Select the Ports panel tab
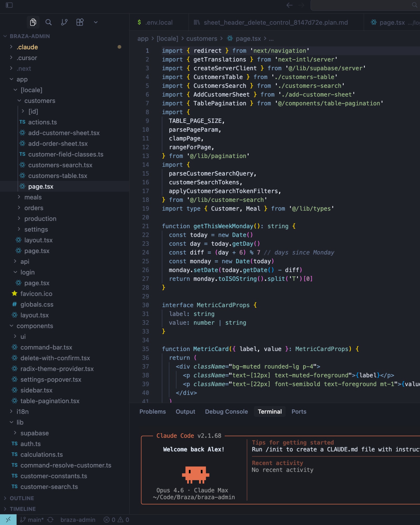The height and width of the screenshot is (525, 420). click(x=299, y=412)
